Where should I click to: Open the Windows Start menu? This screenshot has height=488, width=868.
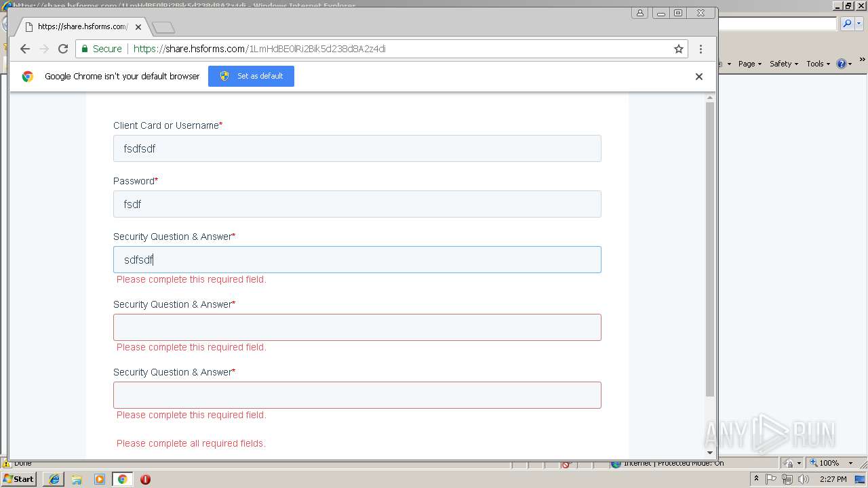(18, 479)
